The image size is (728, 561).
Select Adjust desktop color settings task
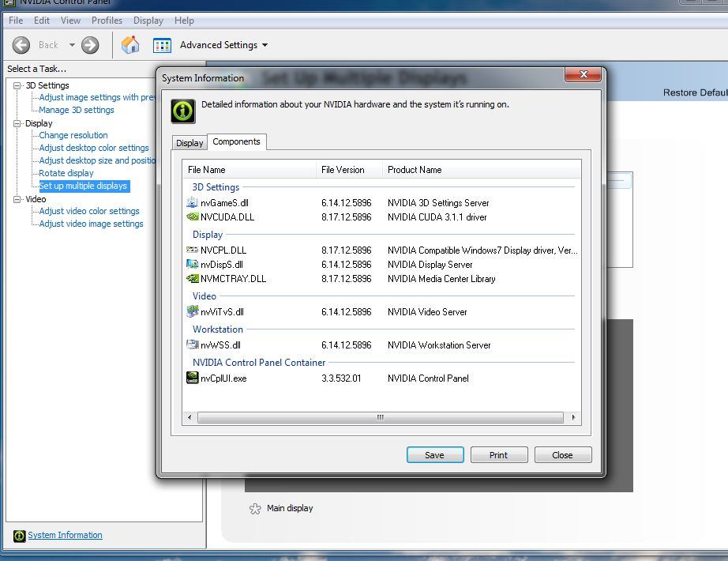[x=94, y=148]
